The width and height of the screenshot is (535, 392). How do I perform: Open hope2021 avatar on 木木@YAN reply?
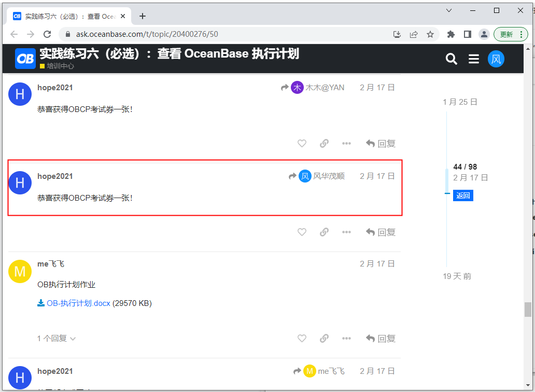[20, 94]
